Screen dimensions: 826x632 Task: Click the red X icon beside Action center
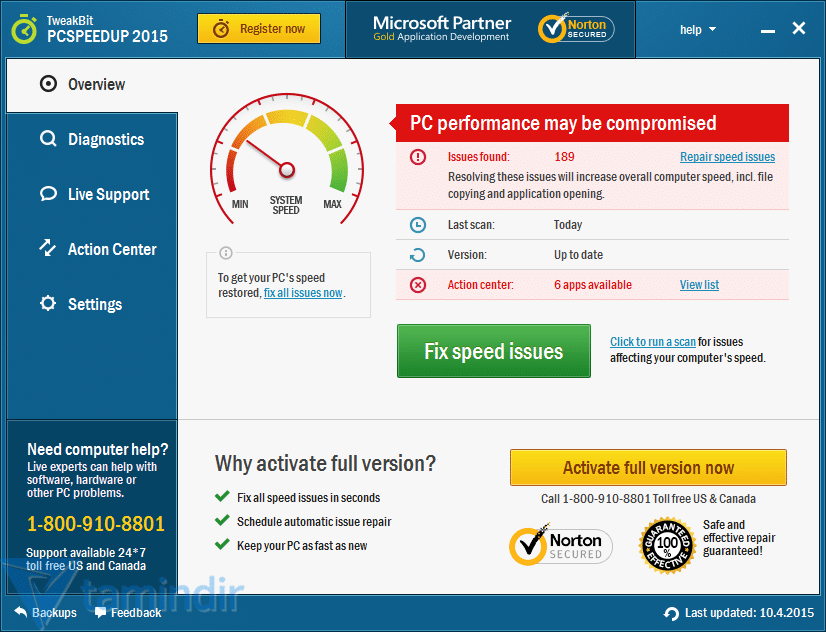coord(418,285)
